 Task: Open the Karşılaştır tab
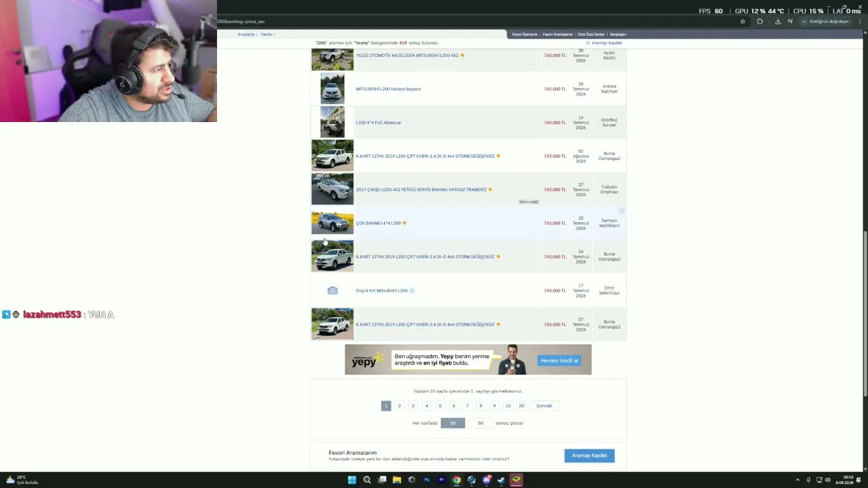pos(618,35)
